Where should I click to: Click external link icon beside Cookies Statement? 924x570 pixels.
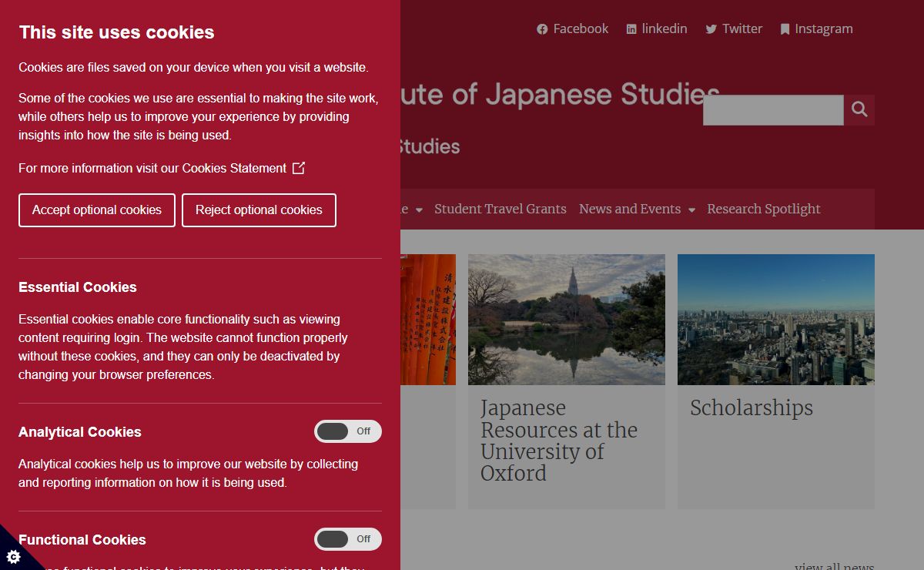pyautogui.click(x=299, y=167)
